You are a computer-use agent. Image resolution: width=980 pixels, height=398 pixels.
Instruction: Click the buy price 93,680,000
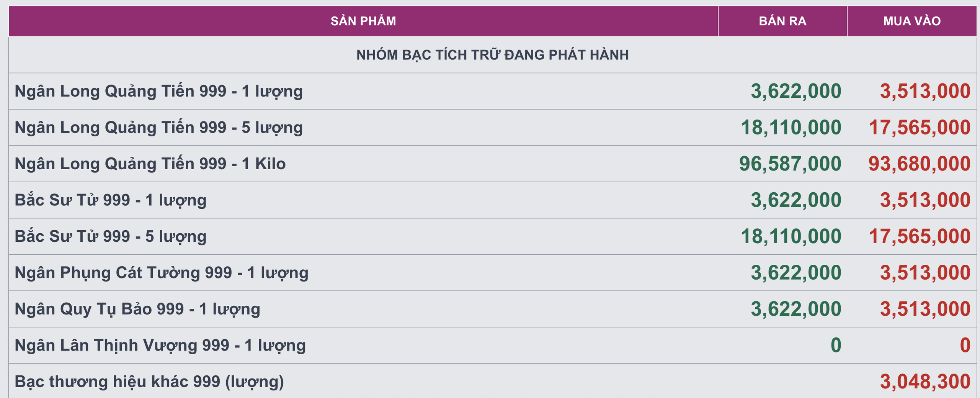click(x=919, y=164)
